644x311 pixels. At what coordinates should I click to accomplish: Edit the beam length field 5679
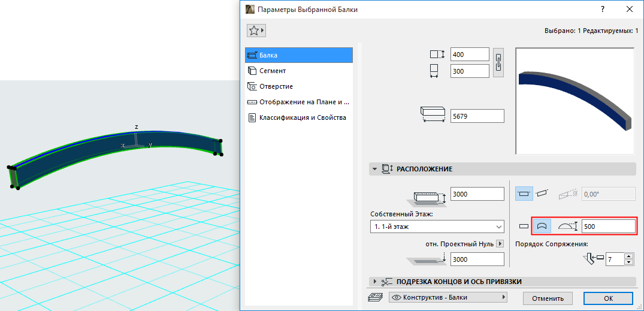(x=477, y=116)
